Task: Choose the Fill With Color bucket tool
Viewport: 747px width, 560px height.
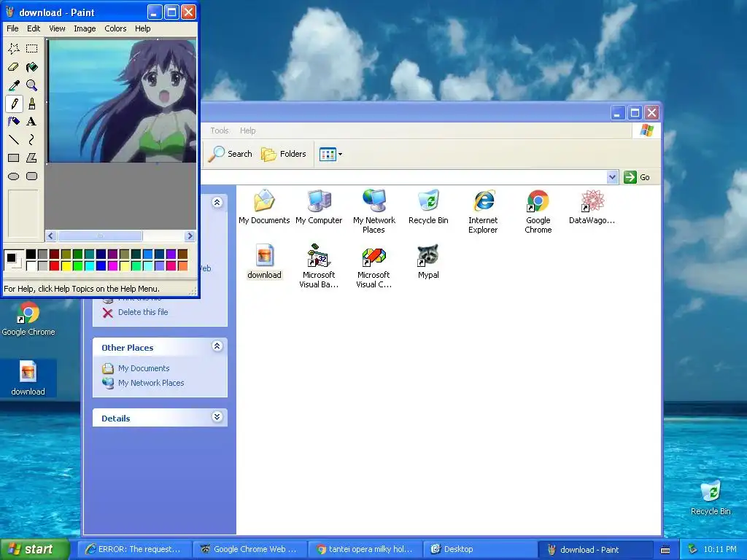Action: pos(32,67)
